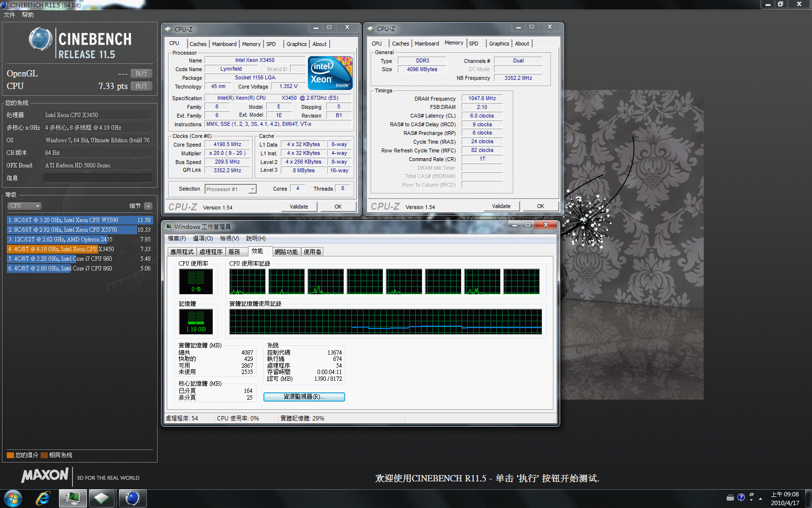Launch Internet Explorer from taskbar
The width and height of the screenshot is (812, 508).
43,498
